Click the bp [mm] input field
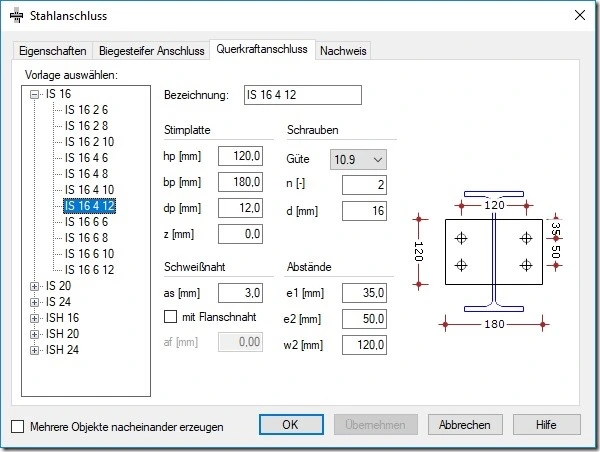 (x=240, y=182)
